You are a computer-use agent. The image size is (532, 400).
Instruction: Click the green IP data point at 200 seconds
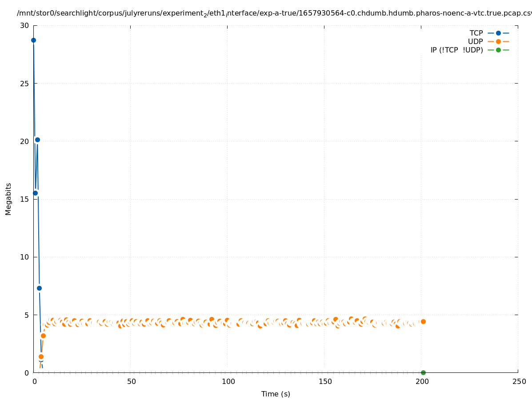click(423, 372)
